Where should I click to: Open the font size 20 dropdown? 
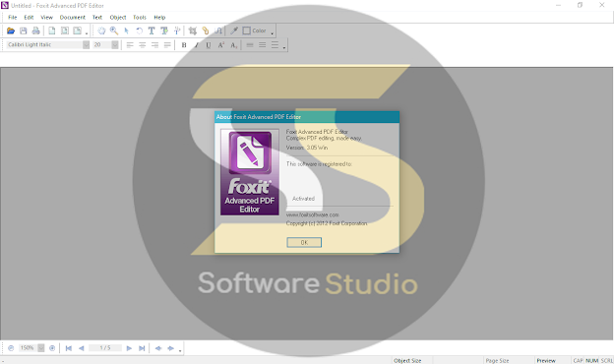[x=115, y=45]
